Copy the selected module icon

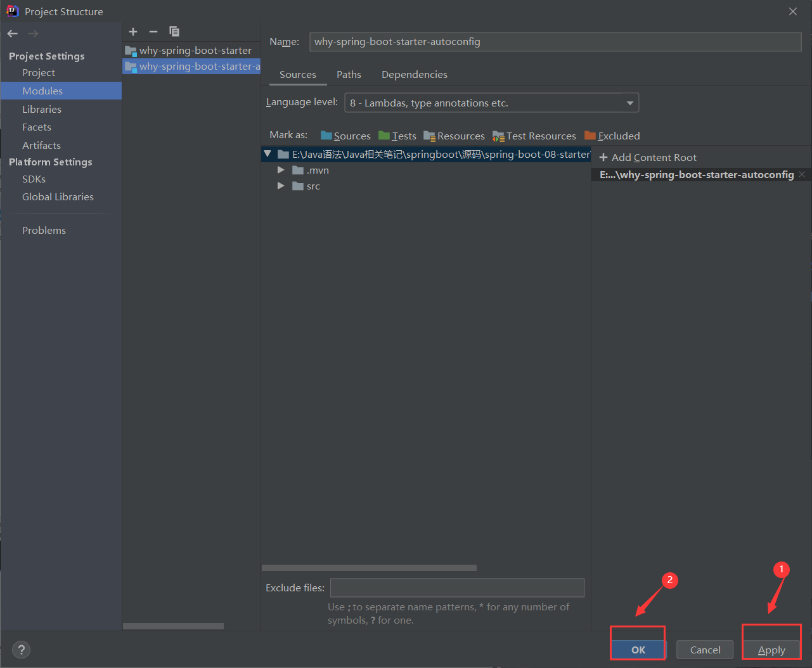(x=174, y=32)
